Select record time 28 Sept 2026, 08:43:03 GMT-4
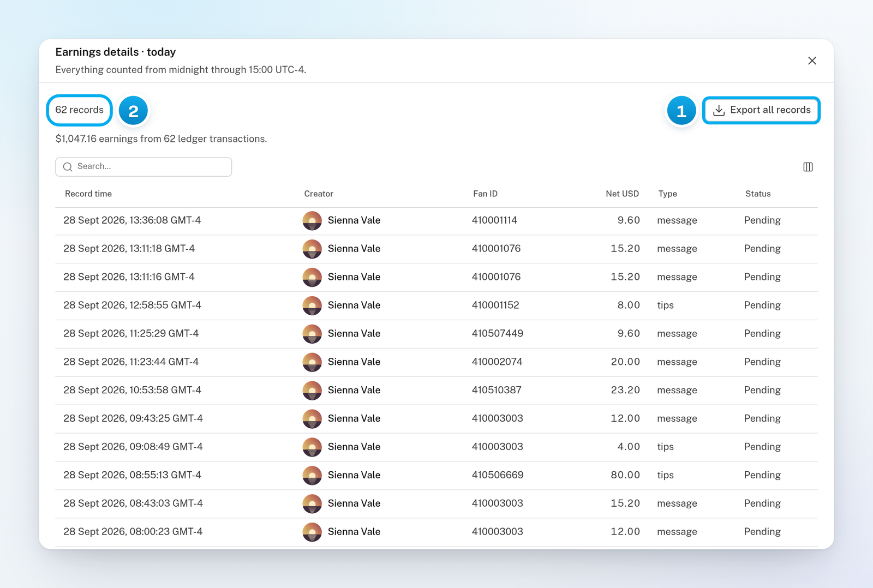873x588 pixels. click(x=133, y=503)
